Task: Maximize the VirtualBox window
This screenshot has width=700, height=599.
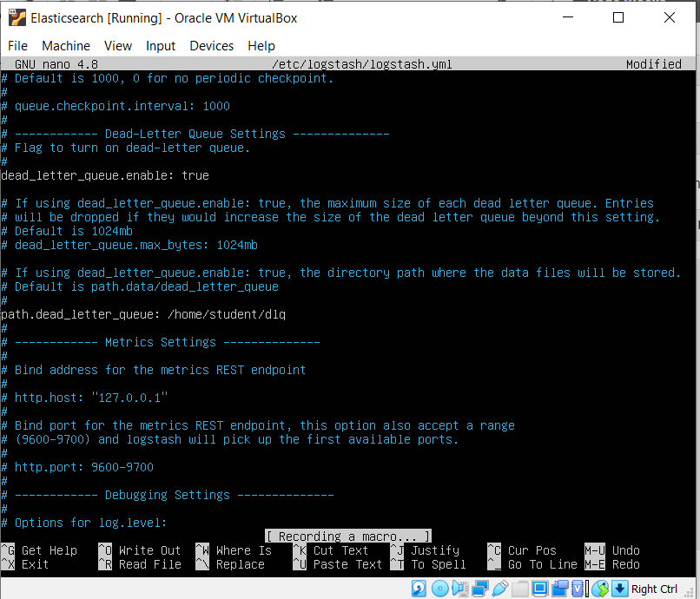Action: point(618,17)
